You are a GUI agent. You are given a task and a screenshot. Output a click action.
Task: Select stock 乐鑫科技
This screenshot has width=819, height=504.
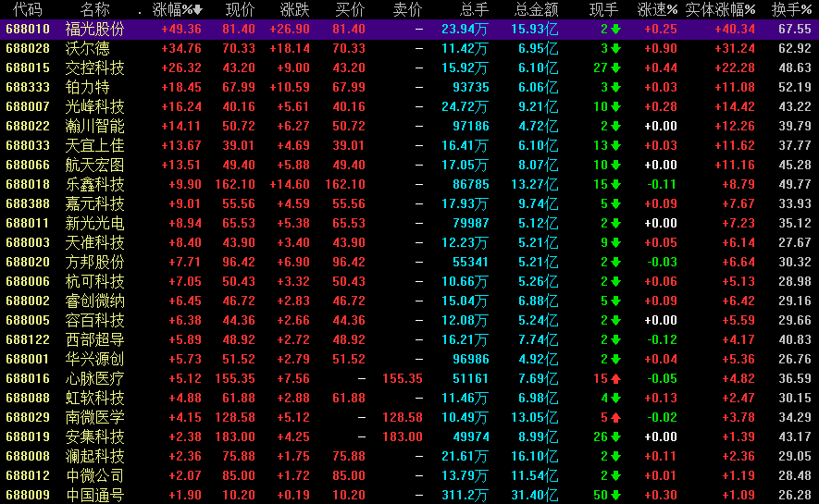tap(95, 184)
